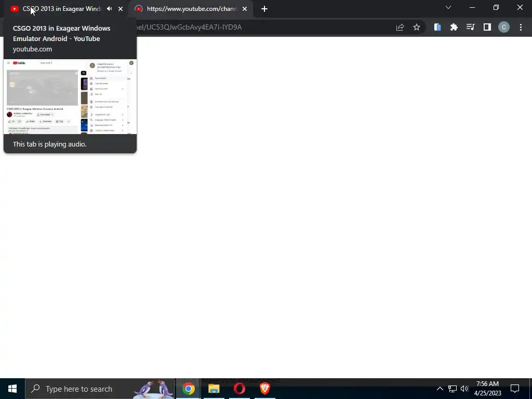Image resolution: width=532 pixels, height=399 pixels.
Task: Click the CSGO tab preview thumbnail
Action: [70, 97]
